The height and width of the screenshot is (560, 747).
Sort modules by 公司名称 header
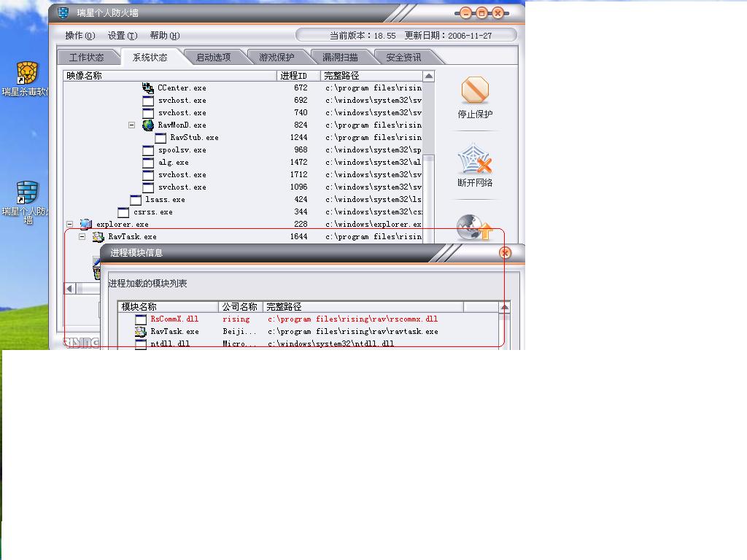pos(240,307)
